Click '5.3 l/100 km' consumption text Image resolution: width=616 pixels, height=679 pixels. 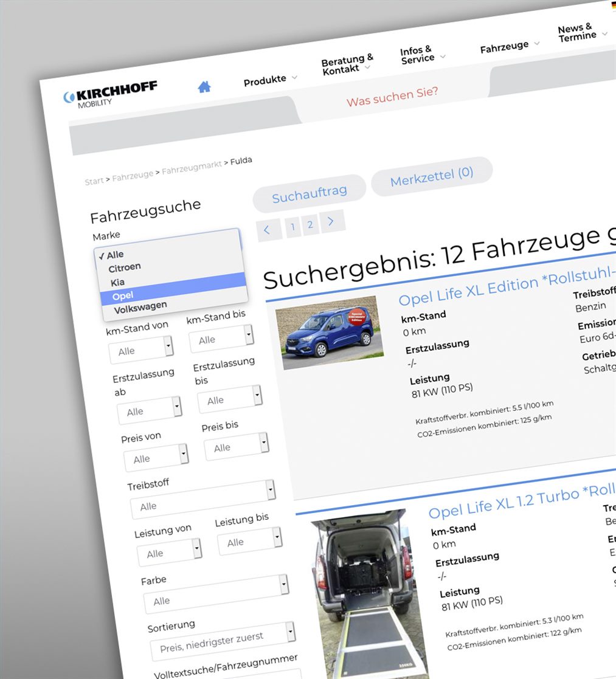click(562, 618)
